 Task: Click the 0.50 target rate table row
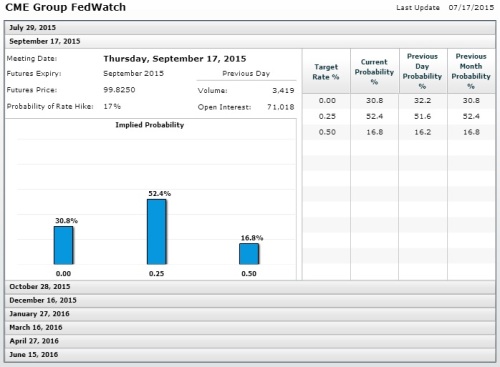pyautogui.click(x=399, y=132)
